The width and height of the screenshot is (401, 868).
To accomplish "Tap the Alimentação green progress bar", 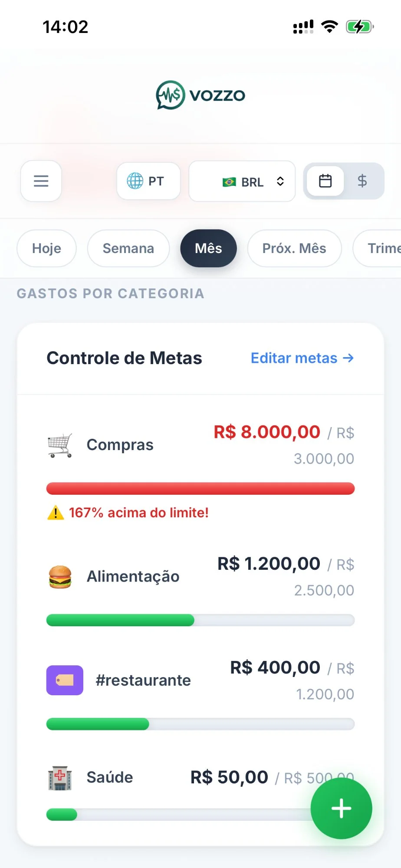I will point(121,620).
